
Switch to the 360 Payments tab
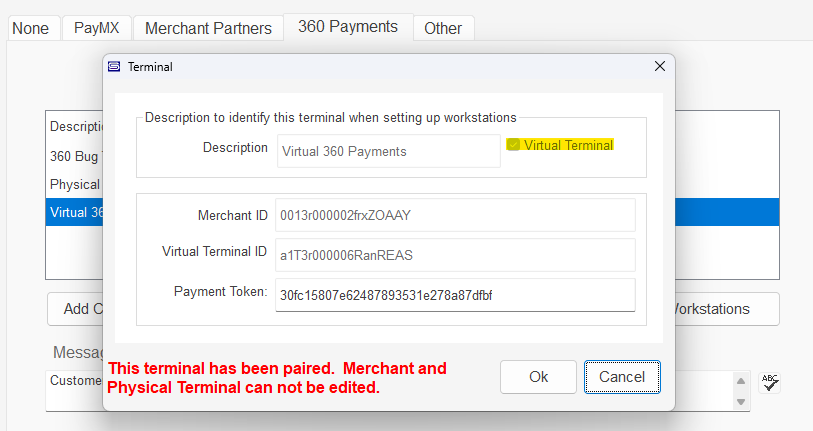(x=347, y=27)
